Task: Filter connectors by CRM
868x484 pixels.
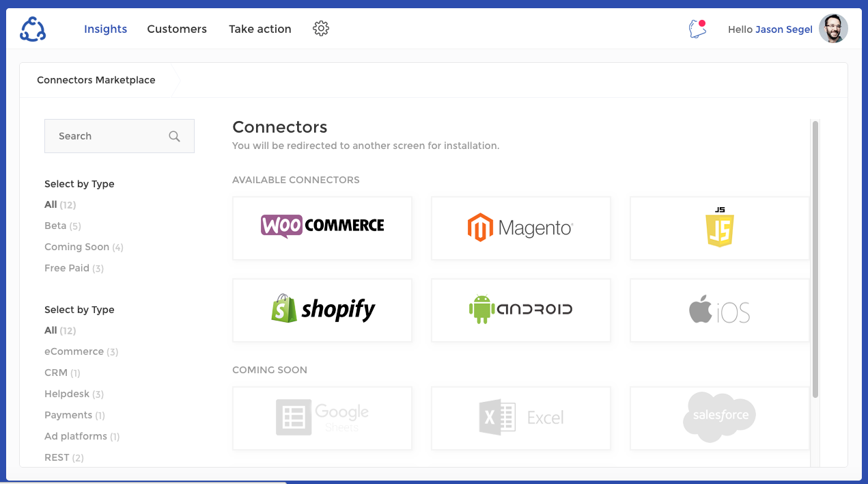Action: [x=62, y=373]
